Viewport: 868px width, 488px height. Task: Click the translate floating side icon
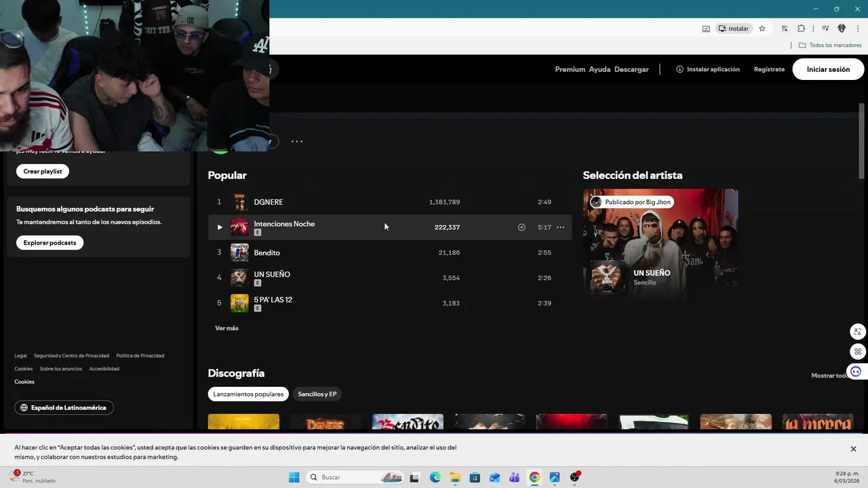point(858,331)
